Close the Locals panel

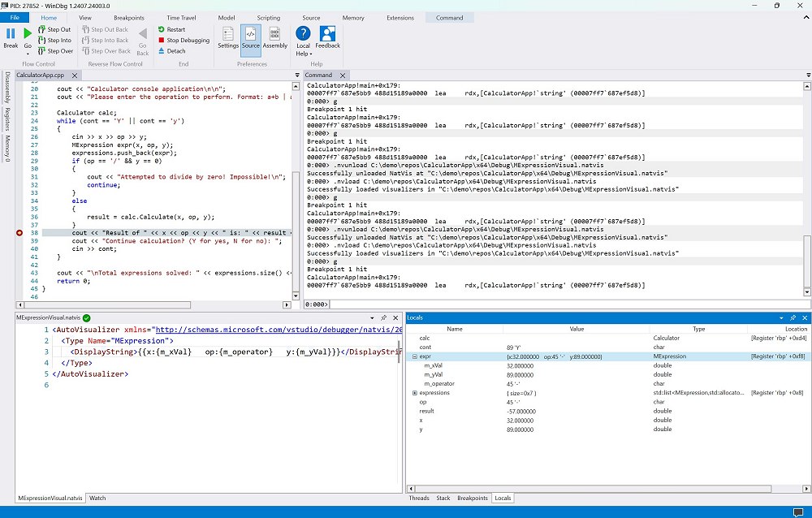point(805,318)
